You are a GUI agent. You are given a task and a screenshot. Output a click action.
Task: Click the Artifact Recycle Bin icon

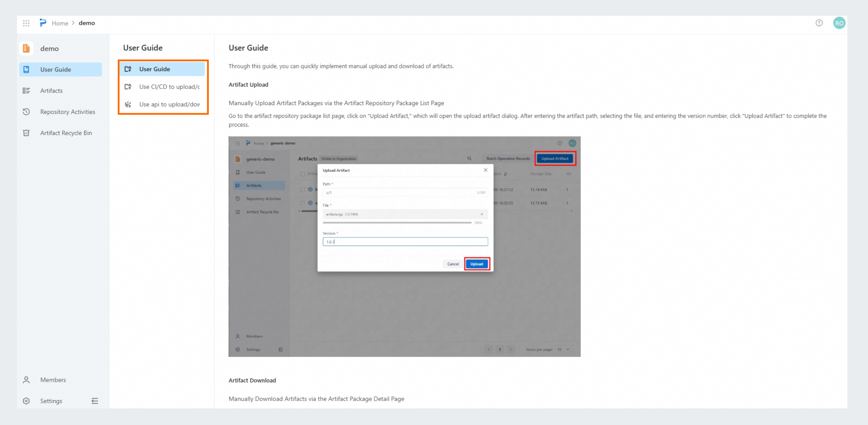(x=26, y=133)
